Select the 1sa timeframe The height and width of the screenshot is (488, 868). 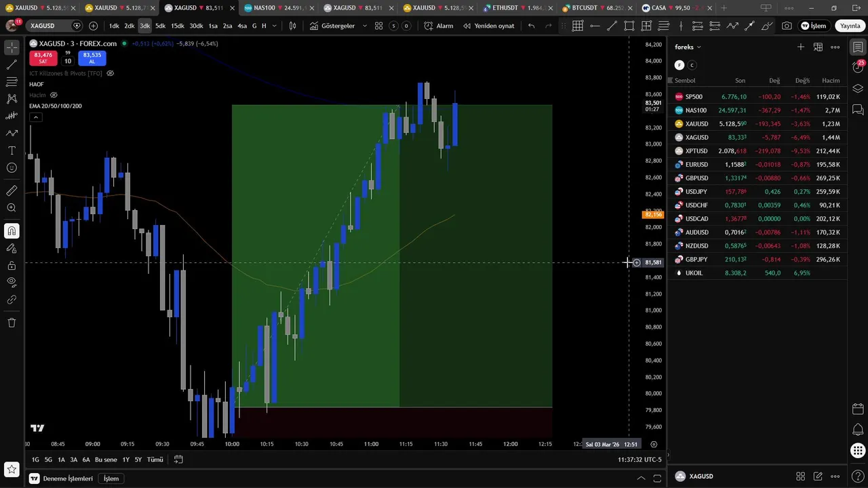(x=213, y=26)
